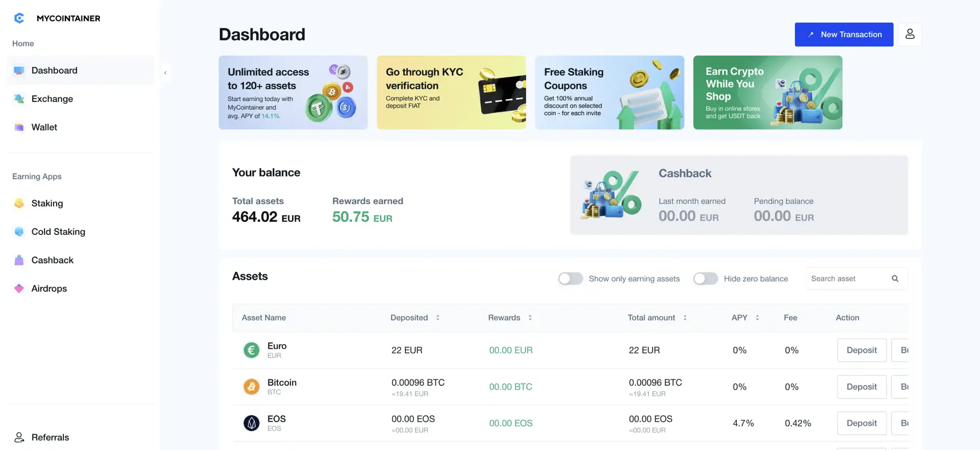The image size is (980, 450).
Task: Sort assets by Deposited column
Action: pos(437,318)
